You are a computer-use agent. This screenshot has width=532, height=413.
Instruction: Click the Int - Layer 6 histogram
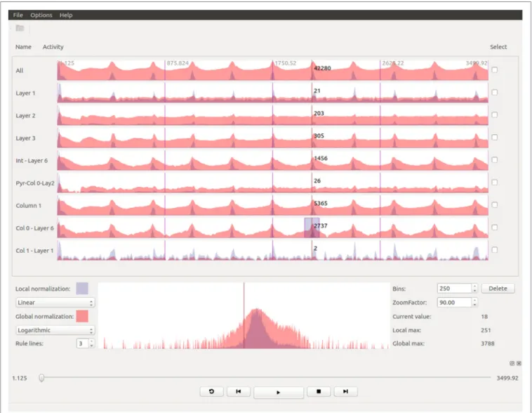click(x=273, y=160)
